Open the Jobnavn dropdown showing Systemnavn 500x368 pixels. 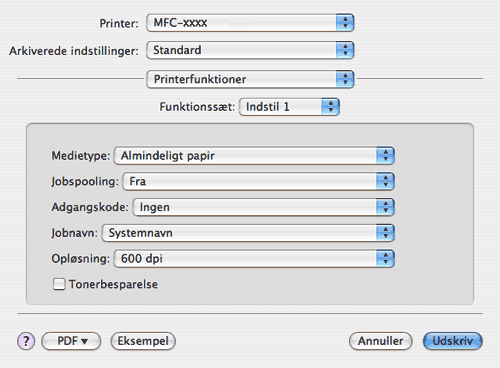(x=248, y=233)
